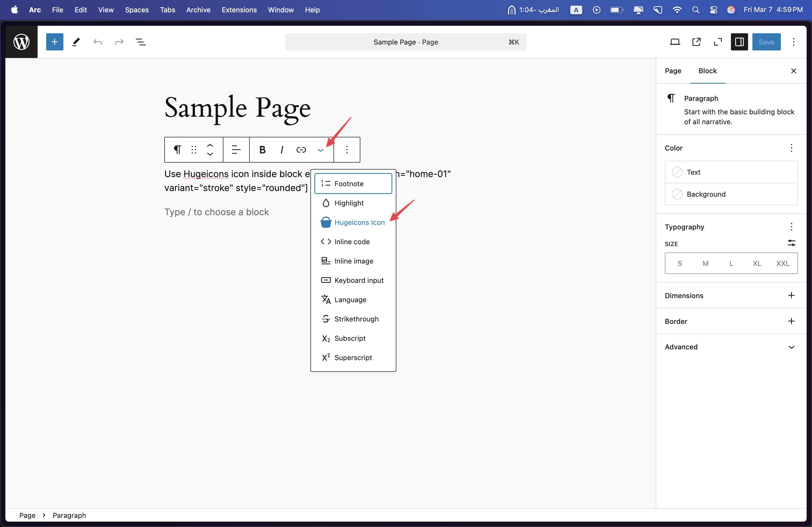Open the text alignment icon
Screen dimensions: 812x527
tap(236, 150)
